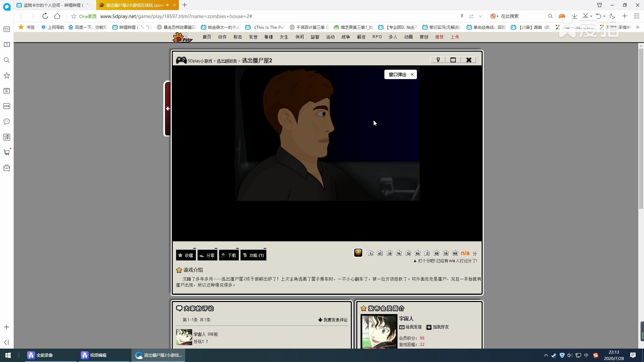Add new item to sidebar

[7, 327]
